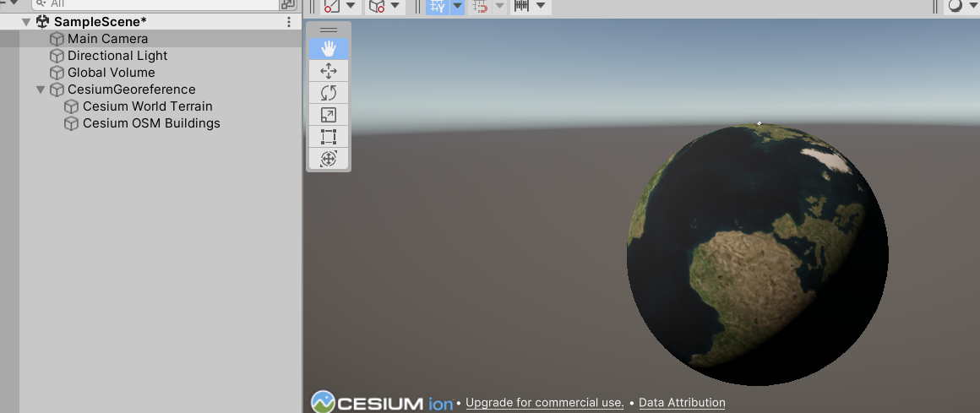Collapse the SampleScene hierarchy
The width and height of the screenshot is (980, 413).
26,22
